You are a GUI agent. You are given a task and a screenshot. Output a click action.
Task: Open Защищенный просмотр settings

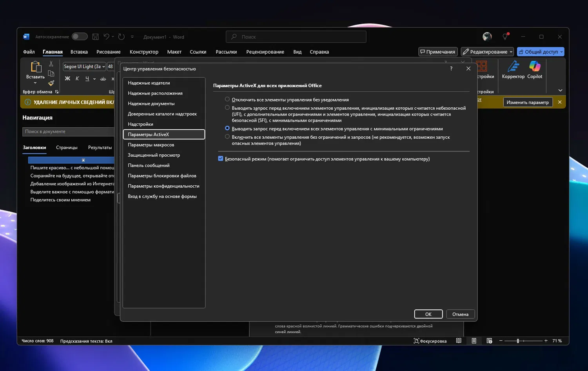(164, 155)
